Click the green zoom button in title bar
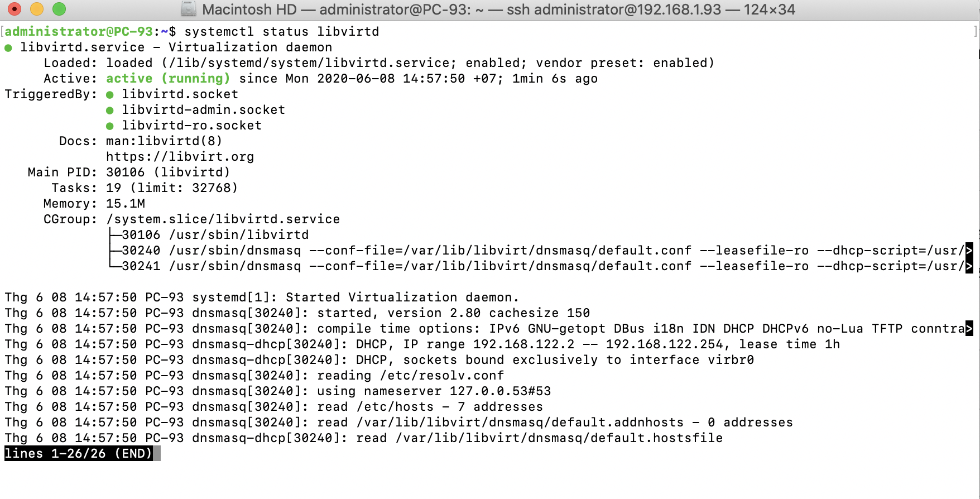 [59, 9]
